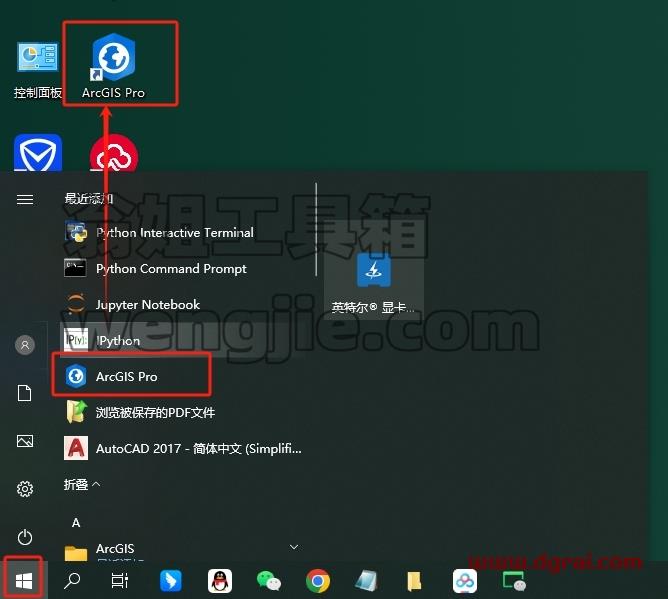
Task: Open the ArcGIS Pro desktop shortcut
Action: click(x=114, y=66)
